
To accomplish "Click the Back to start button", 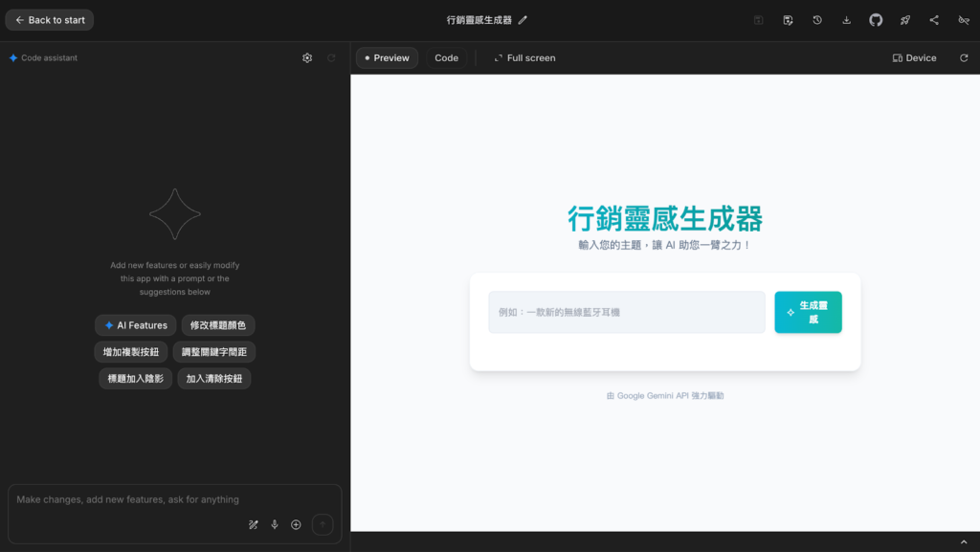I will coord(50,20).
